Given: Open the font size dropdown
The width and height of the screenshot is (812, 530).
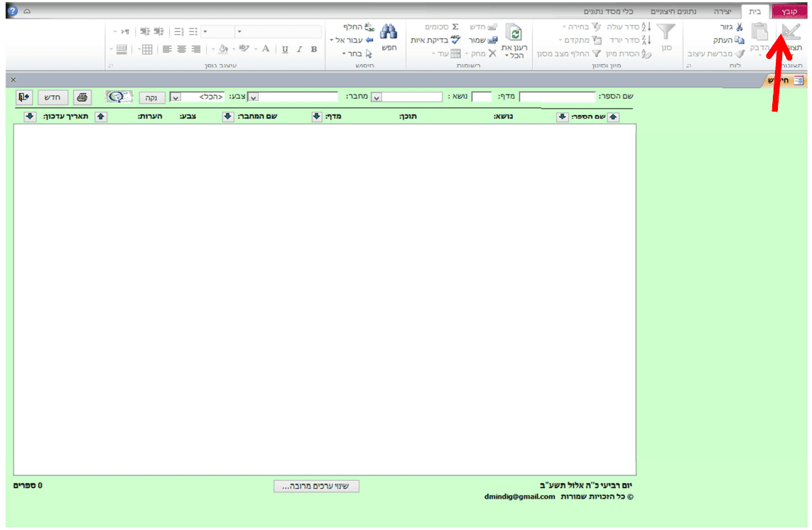Looking at the screenshot, I should click(x=205, y=31).
